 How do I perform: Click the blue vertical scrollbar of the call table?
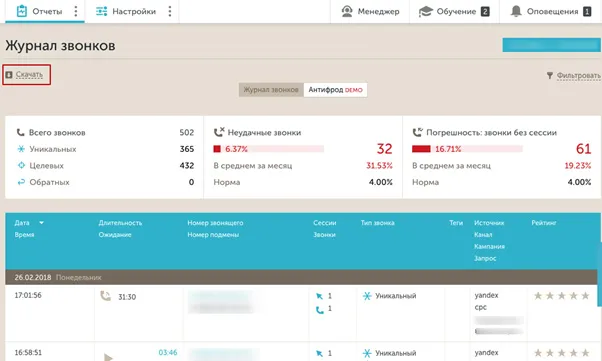599,274
